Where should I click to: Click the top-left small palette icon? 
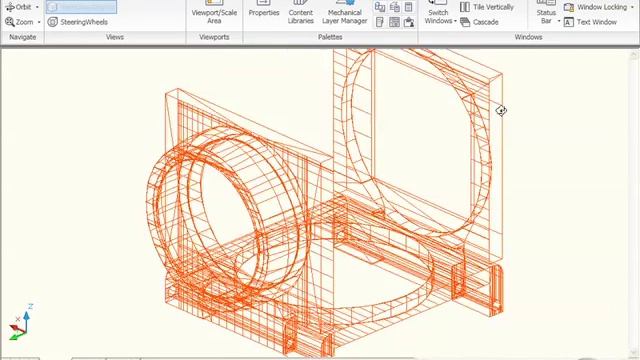click(x=380, y=7)
